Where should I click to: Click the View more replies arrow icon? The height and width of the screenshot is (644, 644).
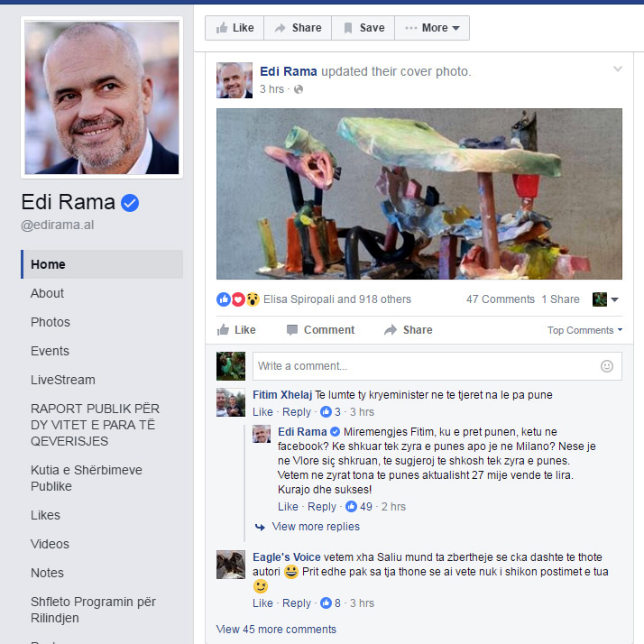260,527
